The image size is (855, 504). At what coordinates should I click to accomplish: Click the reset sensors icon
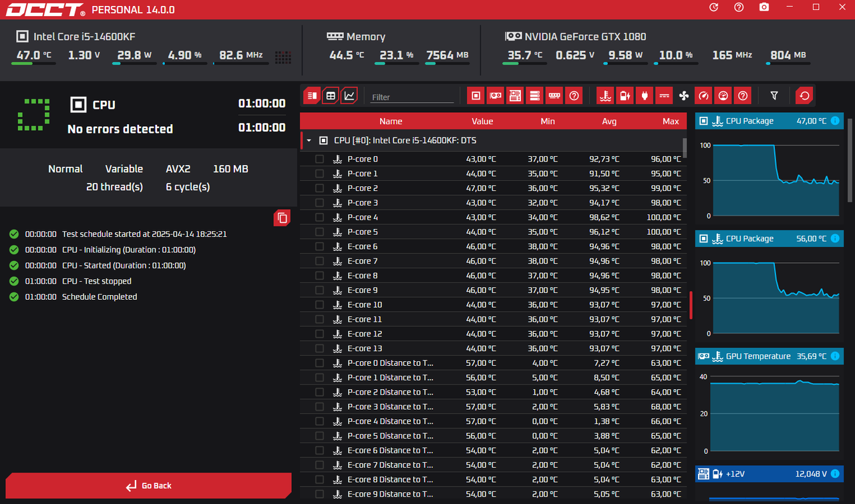pyautogui.click(x=804, y=95)
